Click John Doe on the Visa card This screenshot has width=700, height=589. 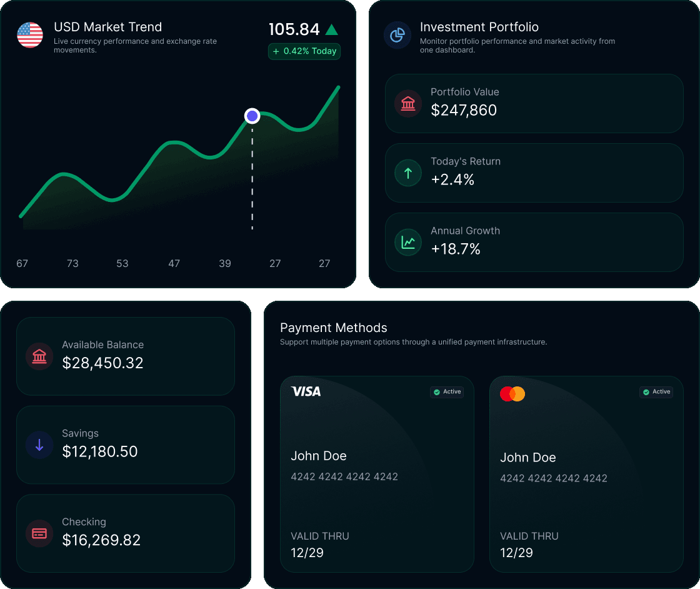pos(319,456)
